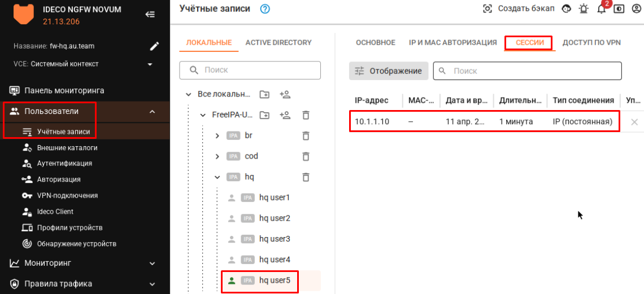Image resolution: width=644 pixels, height=294 pixels.
Task: Switch to the ACTIVE DIRECTORY tab
Action: click(278, 43)
